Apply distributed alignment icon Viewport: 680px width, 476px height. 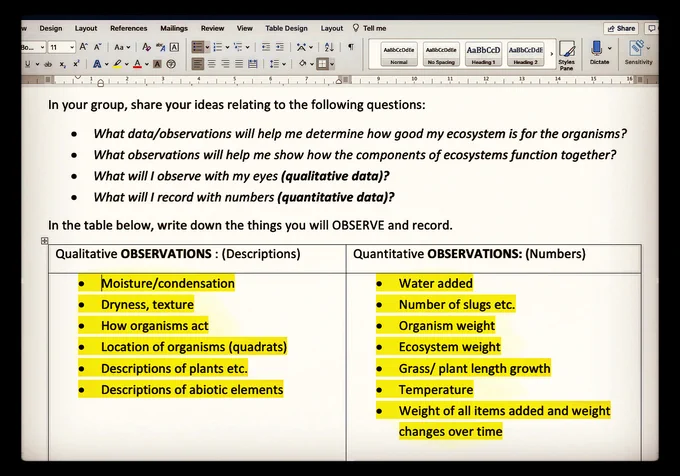[253, 64]
